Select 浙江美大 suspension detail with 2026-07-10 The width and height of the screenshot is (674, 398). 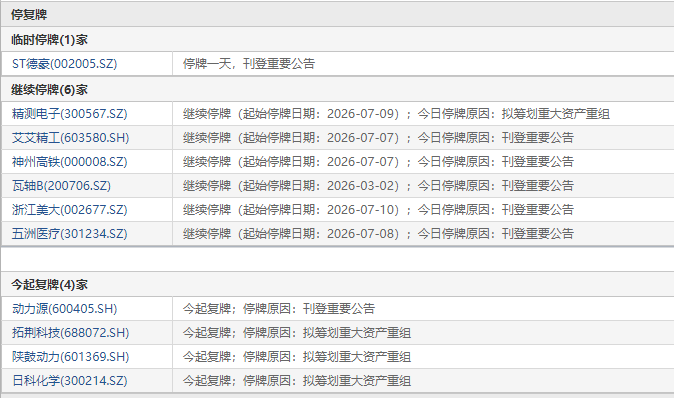pos(378,210)
